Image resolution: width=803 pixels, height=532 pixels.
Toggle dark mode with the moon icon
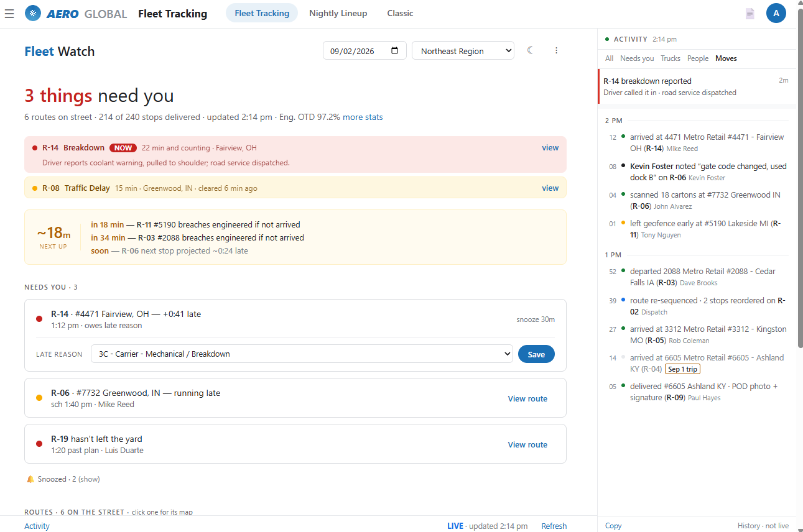pos(531,50)
